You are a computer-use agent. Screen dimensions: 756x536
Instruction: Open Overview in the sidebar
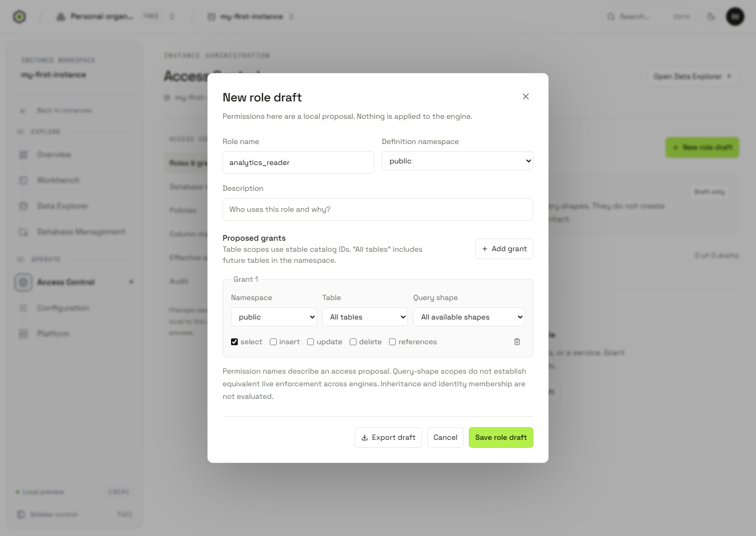[x=74, y=154]
